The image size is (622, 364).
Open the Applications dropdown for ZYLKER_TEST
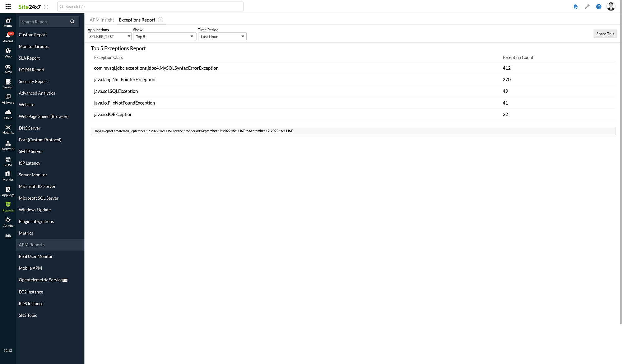point(109,36)
